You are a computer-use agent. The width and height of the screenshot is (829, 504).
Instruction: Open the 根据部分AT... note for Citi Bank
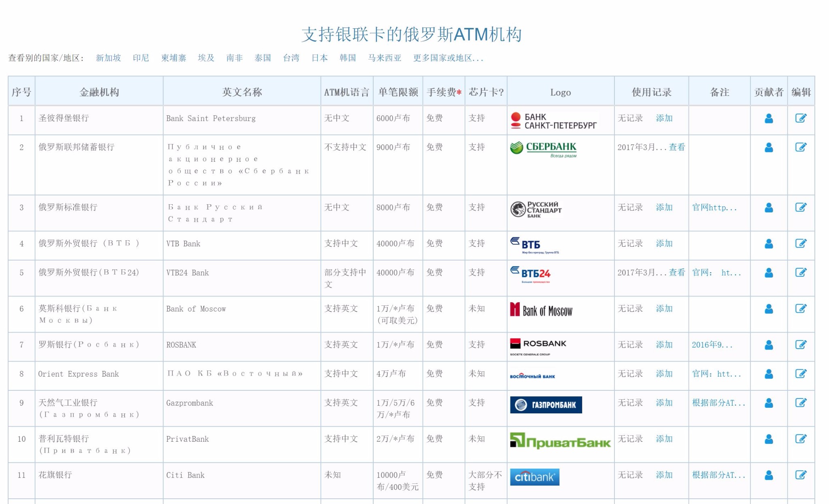click(718, 475)
